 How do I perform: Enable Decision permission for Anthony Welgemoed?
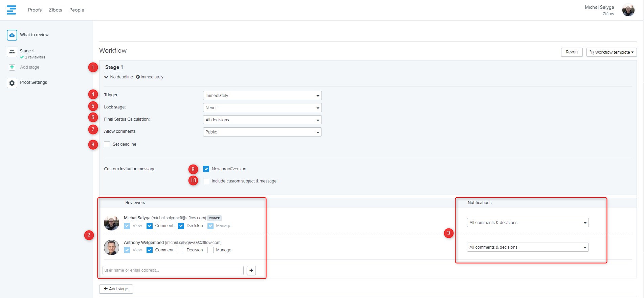181,250
